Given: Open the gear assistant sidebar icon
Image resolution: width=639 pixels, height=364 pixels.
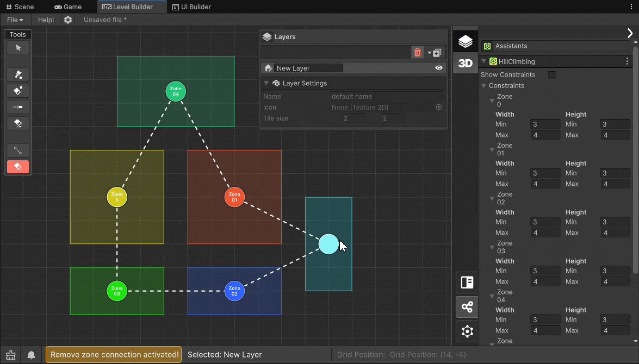Looking at the screenshot, I should pyautogui.click(x=467, y=331).
